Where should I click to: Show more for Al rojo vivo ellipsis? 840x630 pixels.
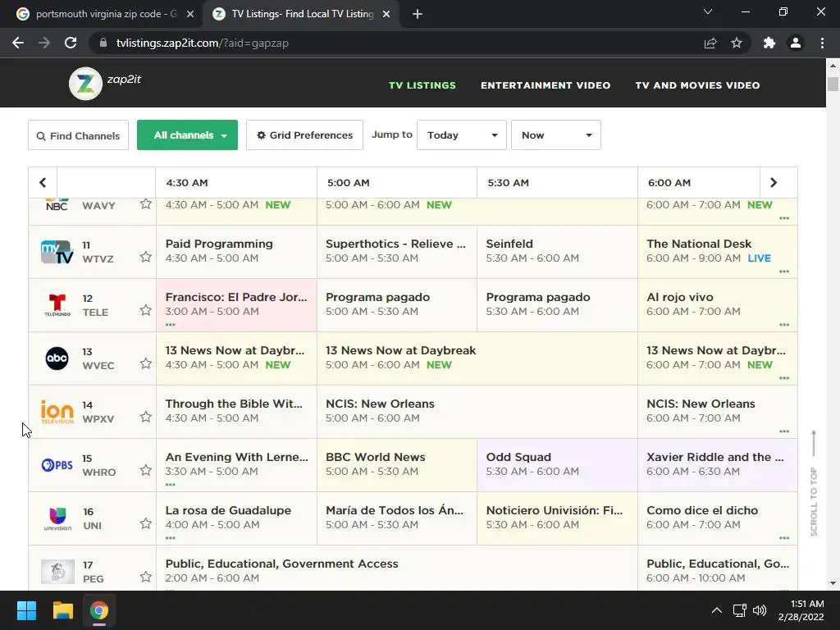point(784,325)
